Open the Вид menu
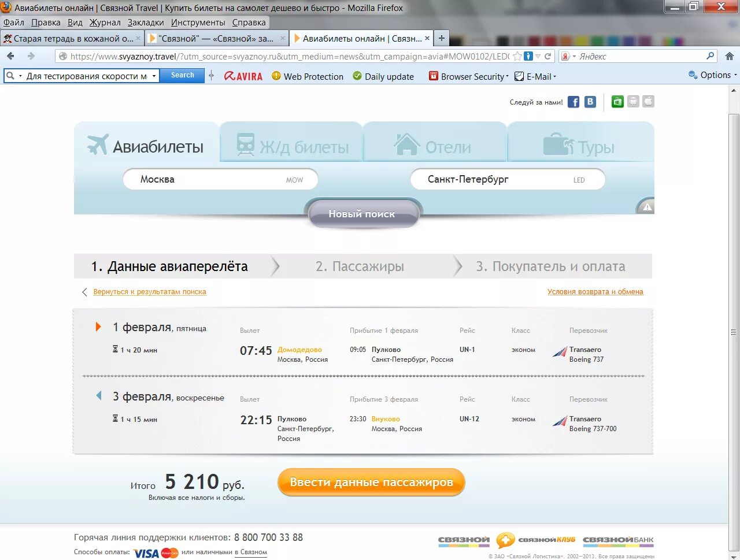This screenshot has height=560, width=740. (75, 23)
